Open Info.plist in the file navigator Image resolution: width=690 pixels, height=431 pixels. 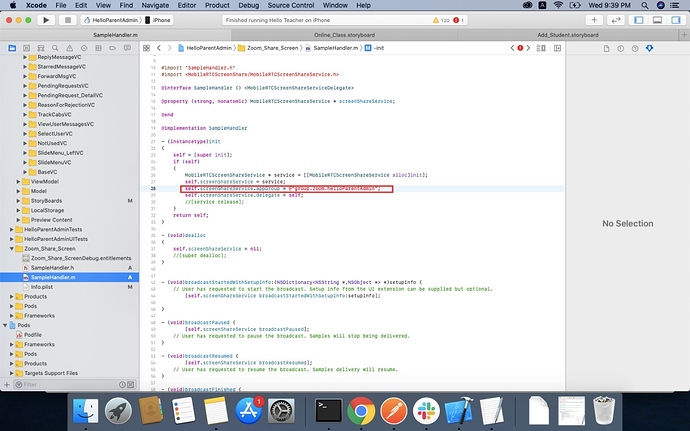(x=42, y=286)
